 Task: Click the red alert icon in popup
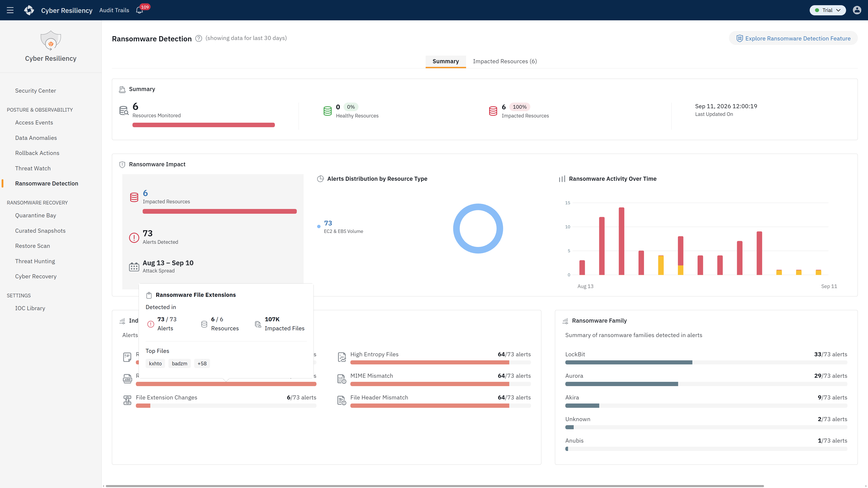pyautogui.click(x=151, y=324)
